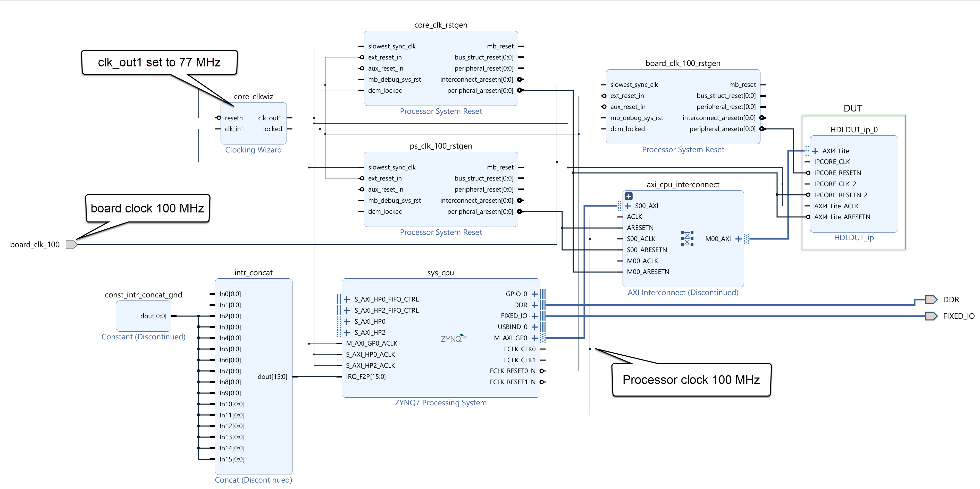
Task: Select the sys_cpu block title
Action: (x=441, y=273)
